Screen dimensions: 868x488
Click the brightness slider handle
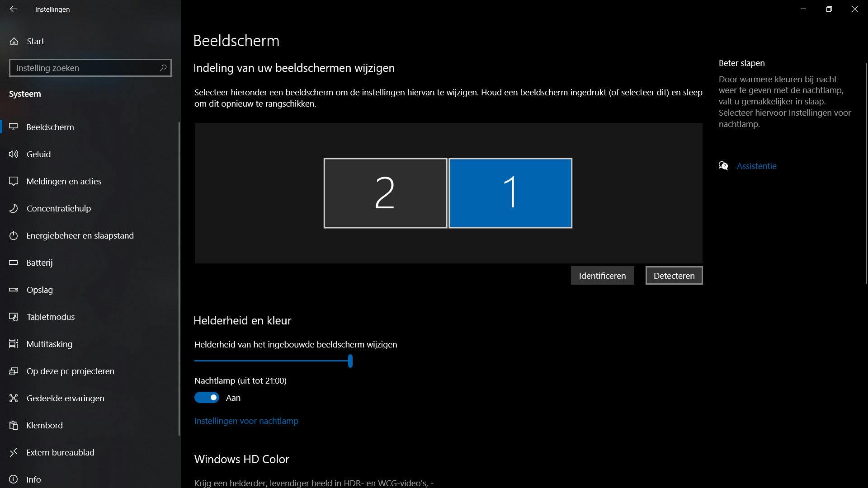coord(350,361)
